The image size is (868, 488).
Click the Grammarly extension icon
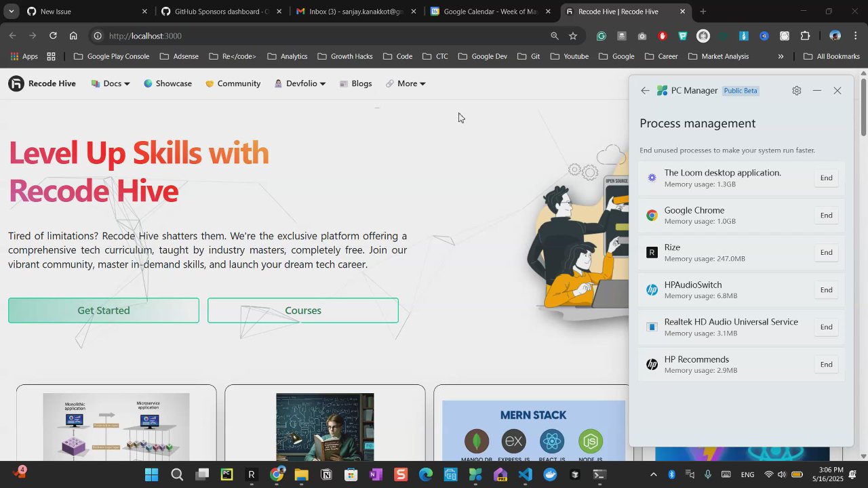[x=601, y=36]
